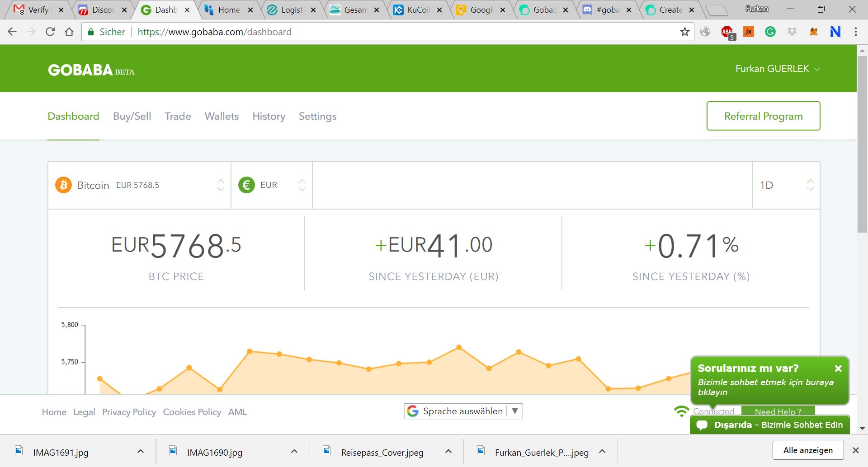Open the 1D time range dropdown
This screenshot has width=868, height=467.
(x=787, y=185)
